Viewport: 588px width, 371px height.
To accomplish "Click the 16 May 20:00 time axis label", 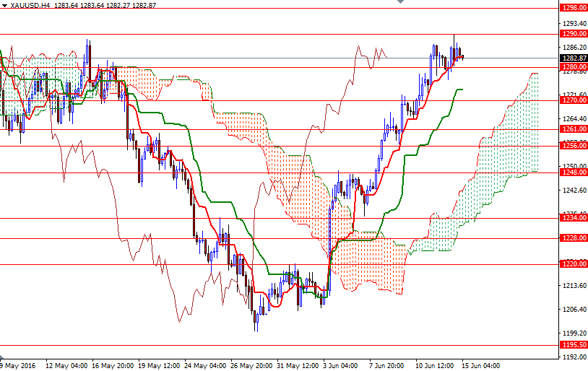I will [112, 365].
